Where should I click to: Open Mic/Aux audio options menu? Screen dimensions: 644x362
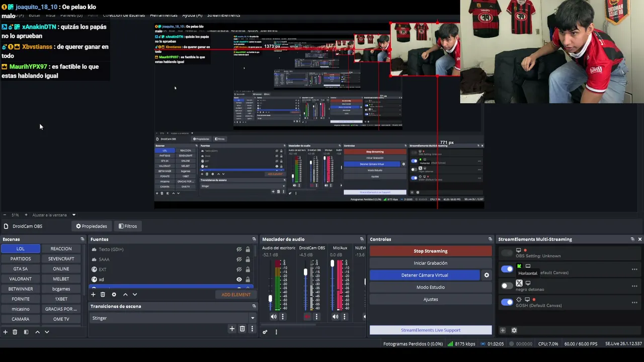[x=344, y=317]
